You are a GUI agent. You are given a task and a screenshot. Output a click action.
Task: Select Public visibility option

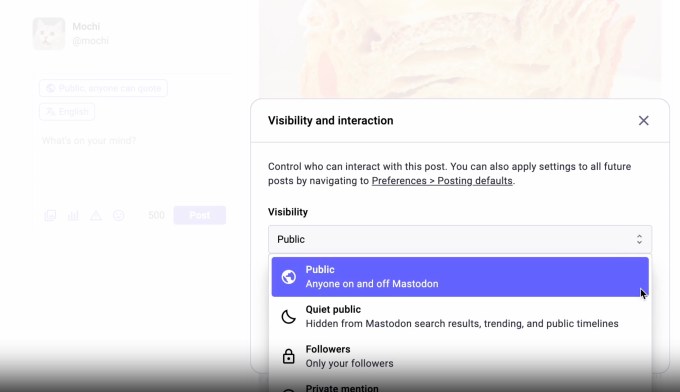[x=460, y=277]
